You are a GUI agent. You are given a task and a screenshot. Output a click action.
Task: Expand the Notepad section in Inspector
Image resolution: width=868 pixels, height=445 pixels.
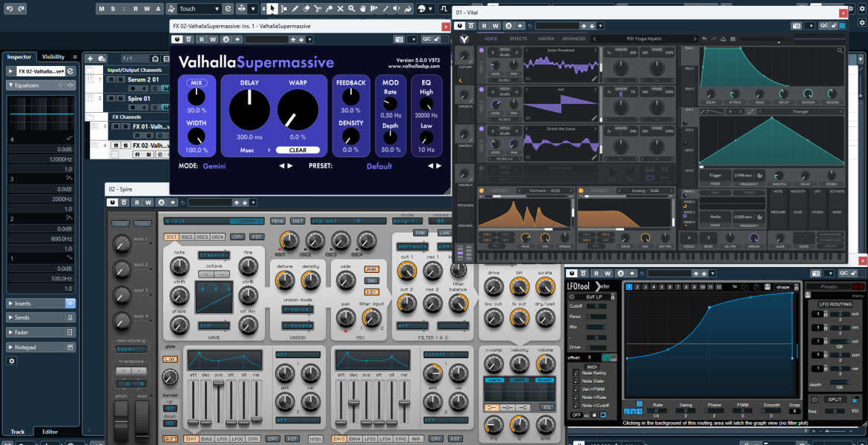point(41,347)
